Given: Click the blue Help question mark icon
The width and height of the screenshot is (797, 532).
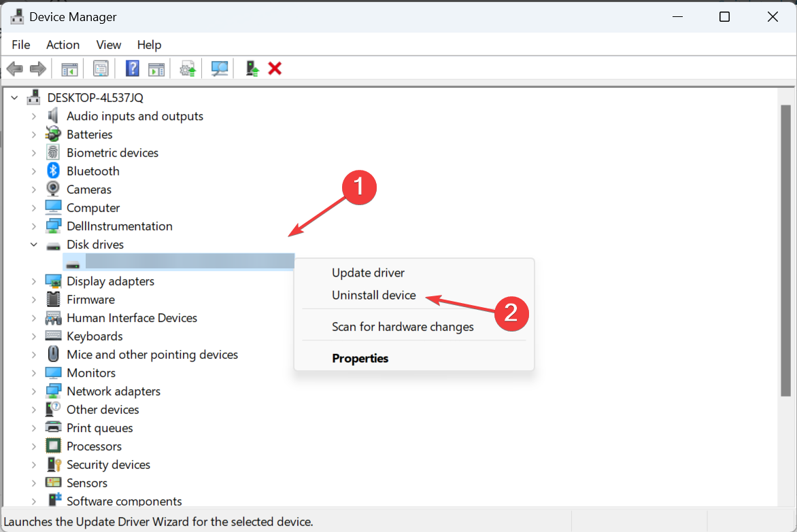Looking at the screenshot, I should [132, 69].
